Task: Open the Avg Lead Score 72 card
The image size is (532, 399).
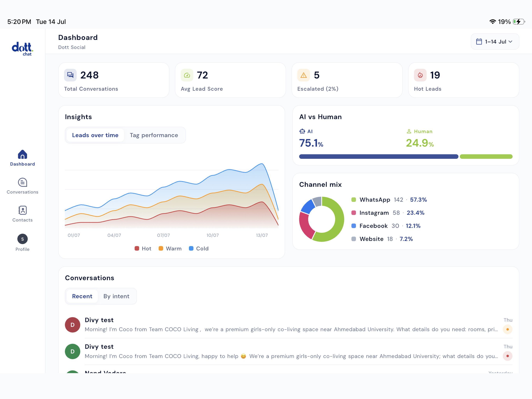Action: 230,80
